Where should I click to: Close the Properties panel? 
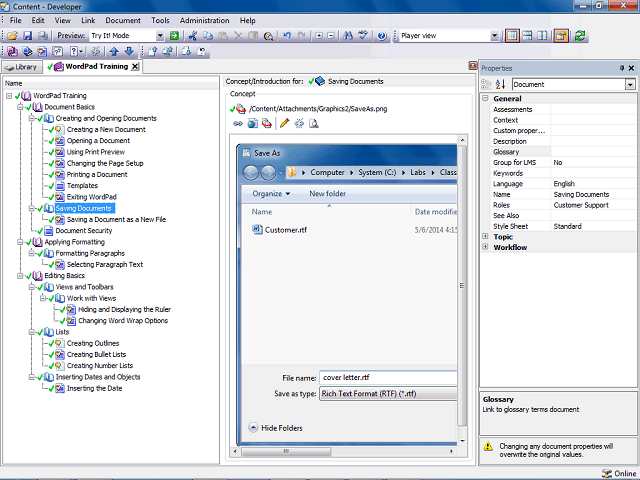(x=631, y=68)
